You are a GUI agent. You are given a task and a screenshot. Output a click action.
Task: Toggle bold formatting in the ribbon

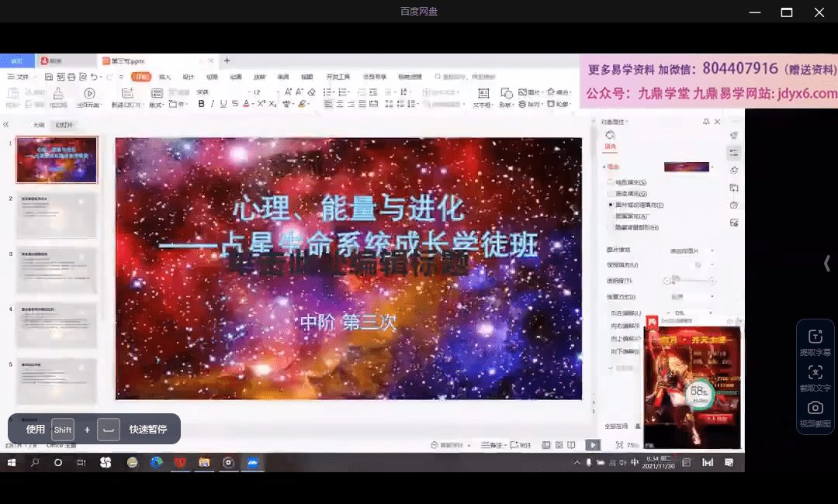[x=201, y=104]
